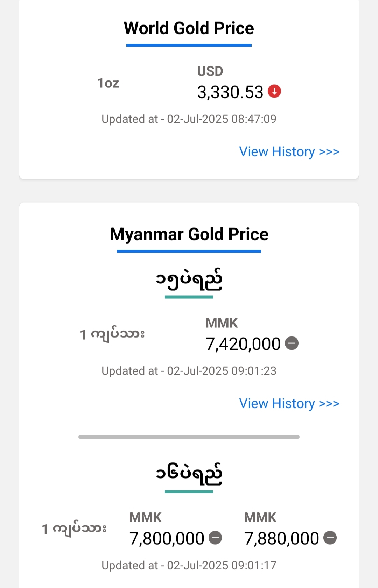The height and width of the screenshot is (588, 378).
Task: Tap the 1 ကျပ်သား label beside 7,420,000
Action: coord(112,334)
